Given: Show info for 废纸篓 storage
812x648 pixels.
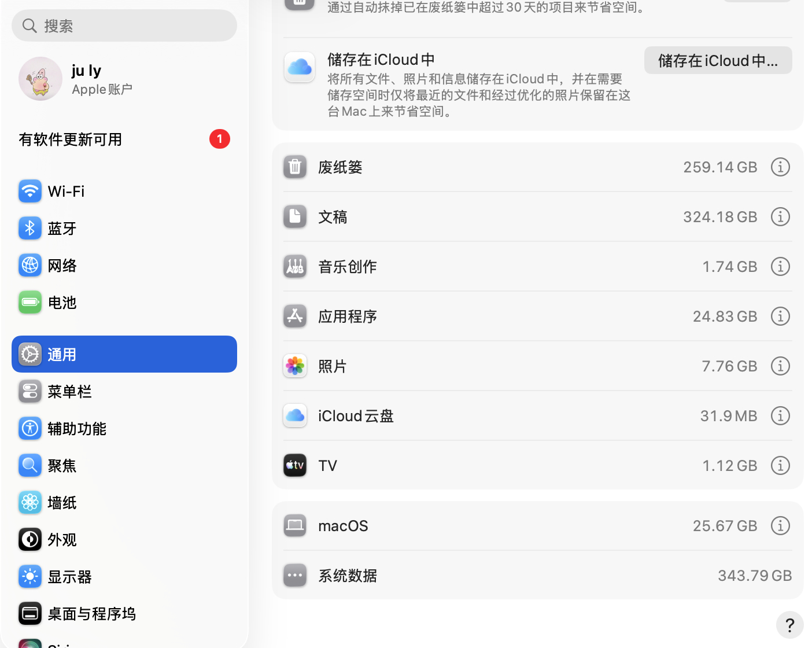Looking at the screenshot, I should click(x=780, y=167).
